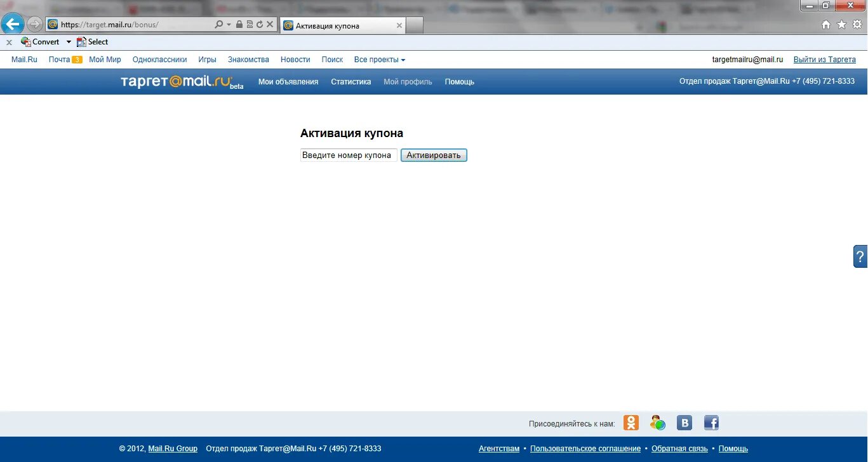The image size is (868, 462).
Task: Open the browser Home icon
Action: click(x=826, y=25)
